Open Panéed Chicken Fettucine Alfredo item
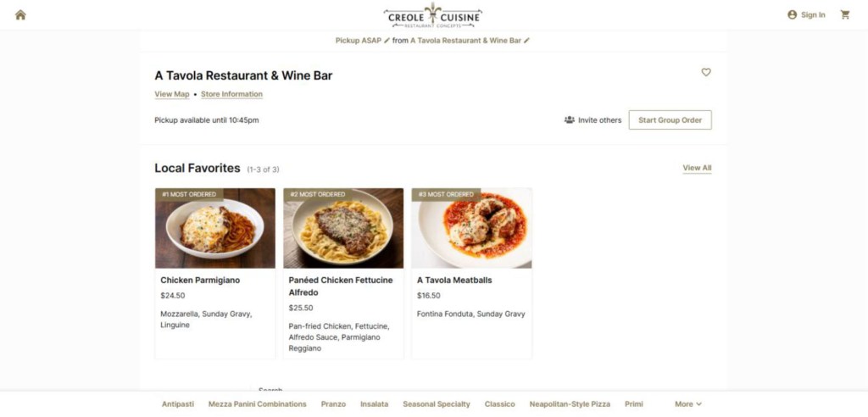The image size is (868, 417). [343, 274]
